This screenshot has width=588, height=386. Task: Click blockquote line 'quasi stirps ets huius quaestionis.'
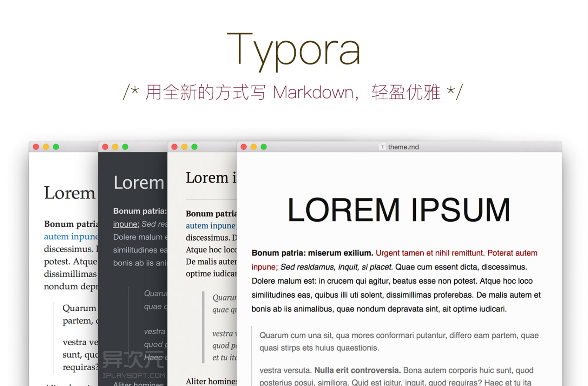(x=319, y=348)
